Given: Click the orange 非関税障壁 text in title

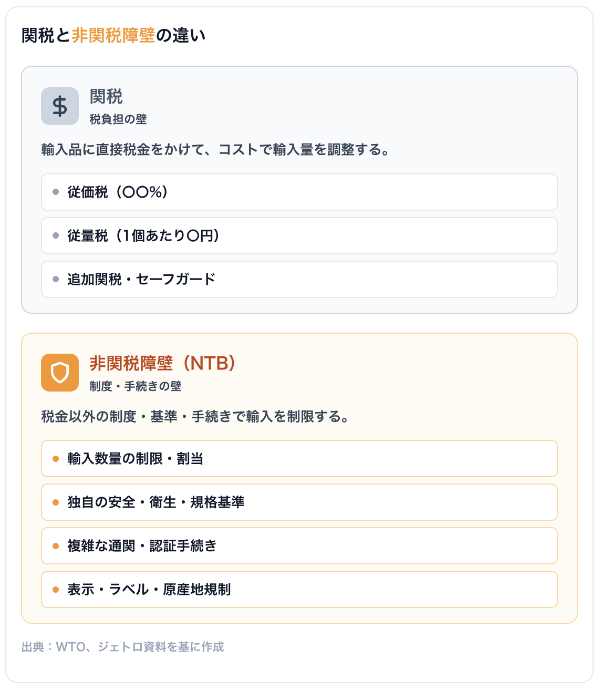Looking at the screenshot, I should 113,36.
